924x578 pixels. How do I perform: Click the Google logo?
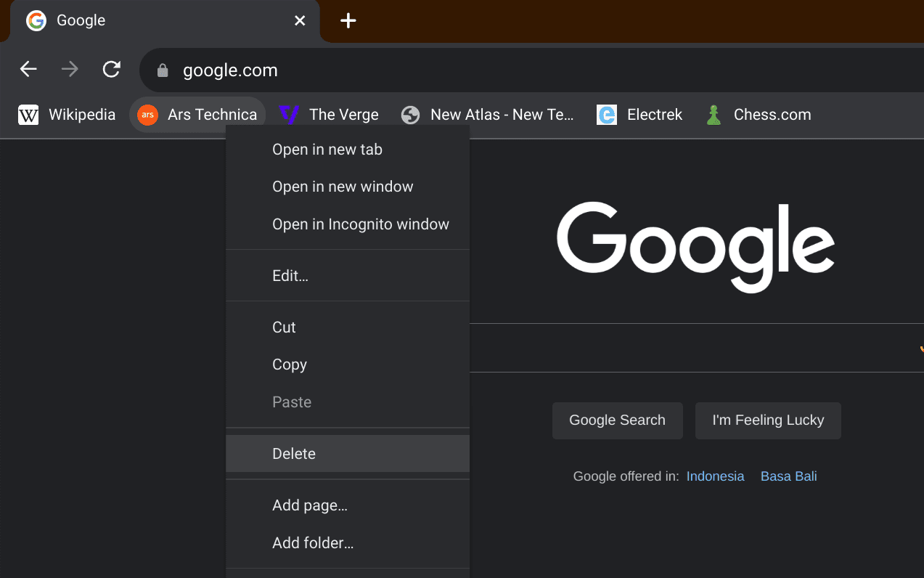(x=695, y=248)
